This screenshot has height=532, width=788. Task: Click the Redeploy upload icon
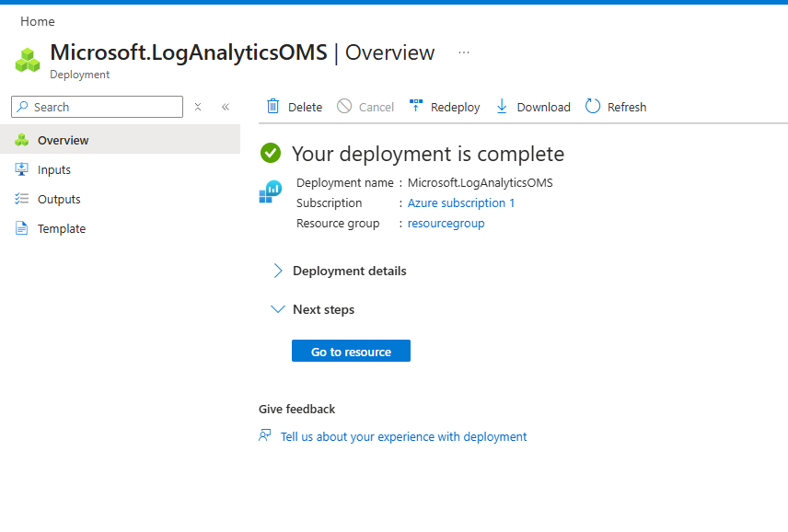tap(416, 106)
